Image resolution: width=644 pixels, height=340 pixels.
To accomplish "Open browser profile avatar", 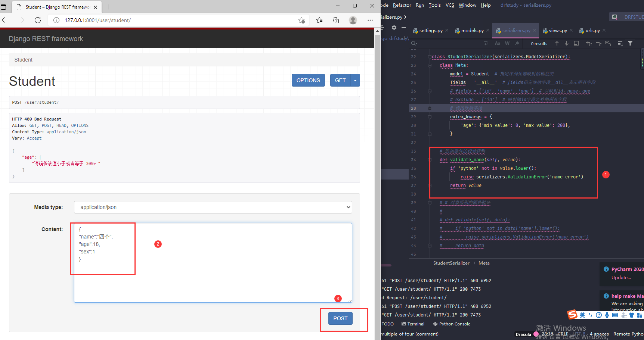I will pos(353,20).
